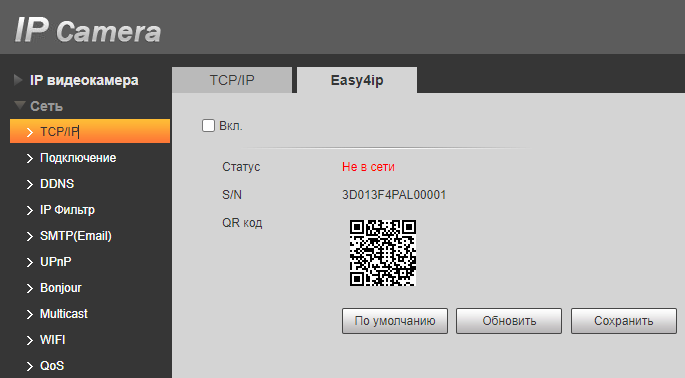Viewport: 685px width, 378px height.
Task: Click the Сеть section label
Action: 46,106
